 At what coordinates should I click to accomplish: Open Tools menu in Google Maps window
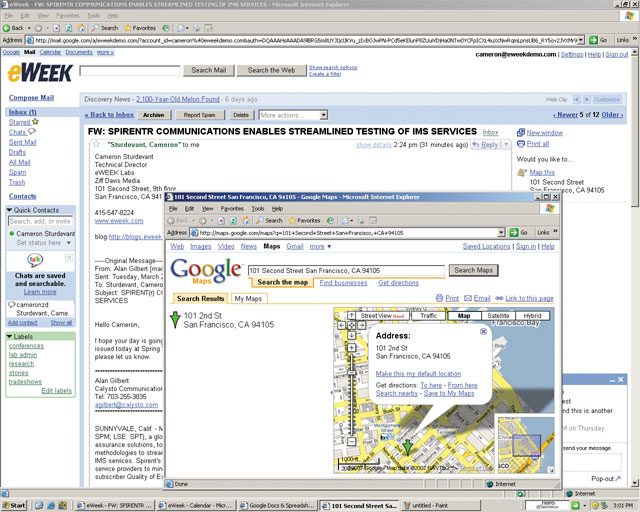point(258,209)
